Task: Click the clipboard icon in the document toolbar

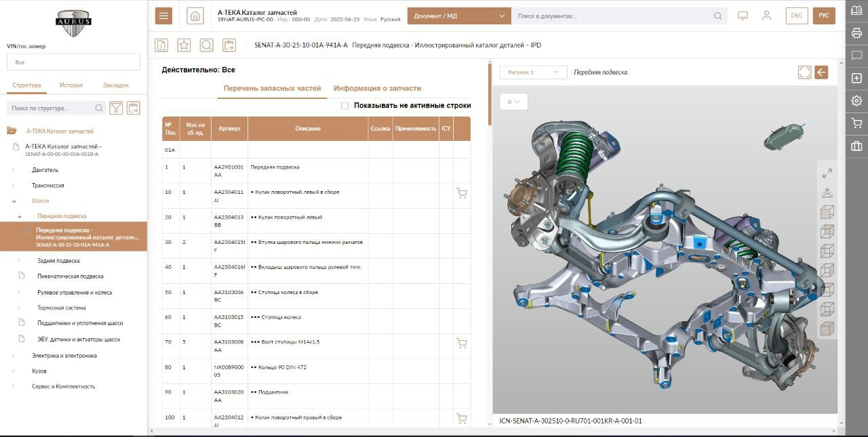Action: (x=229, y=45)
